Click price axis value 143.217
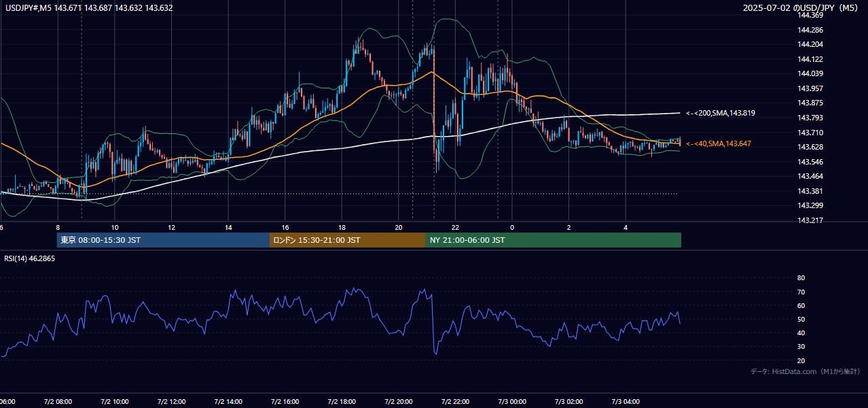This screenshot has width=868, height=408. [810, 220]
